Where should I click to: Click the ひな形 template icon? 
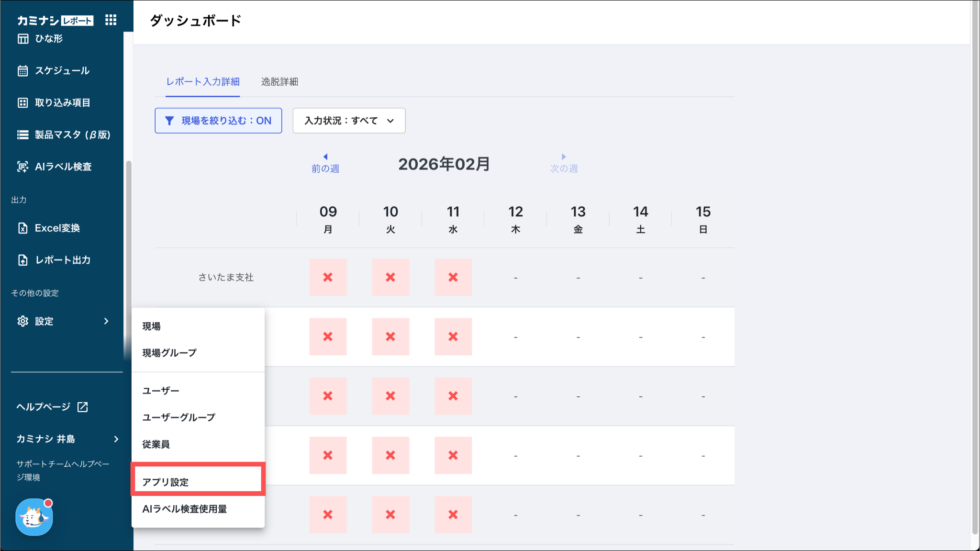point(22,39)
